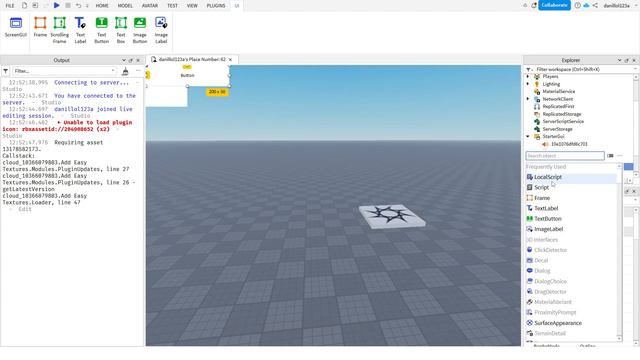Screen dimensions: 640x360
Task: Open the Help question mark icon
Action: (578, 5)
